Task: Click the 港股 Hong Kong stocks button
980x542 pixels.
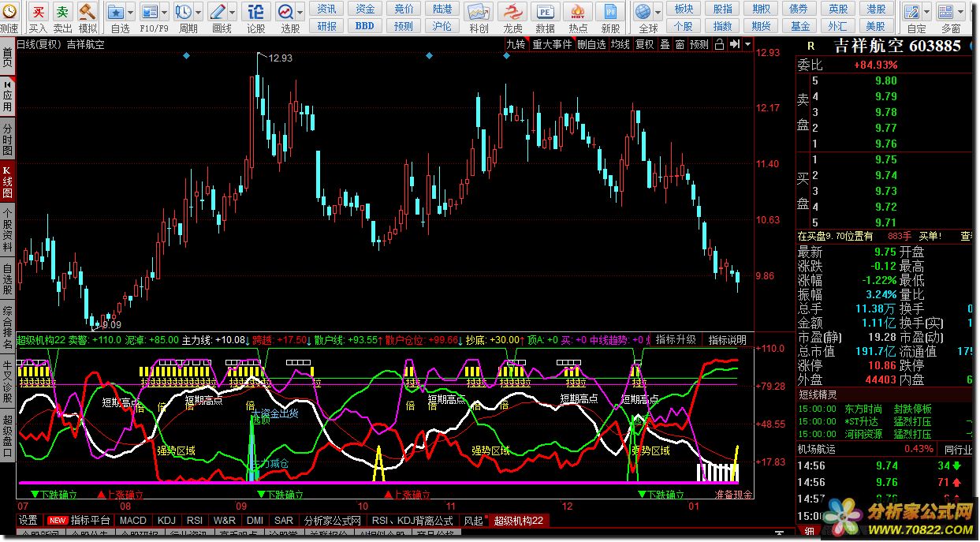Action: pyautogui.click(x=876, y=9)
